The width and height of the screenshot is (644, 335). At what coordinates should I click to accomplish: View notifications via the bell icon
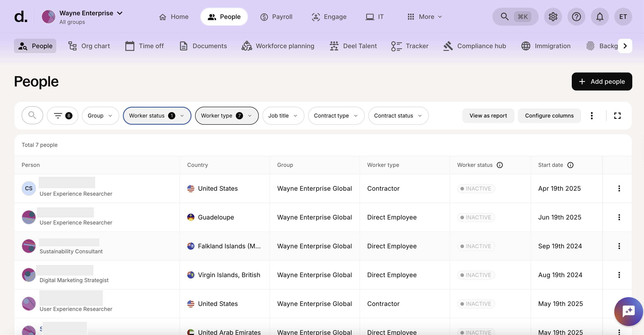(600, 16)
